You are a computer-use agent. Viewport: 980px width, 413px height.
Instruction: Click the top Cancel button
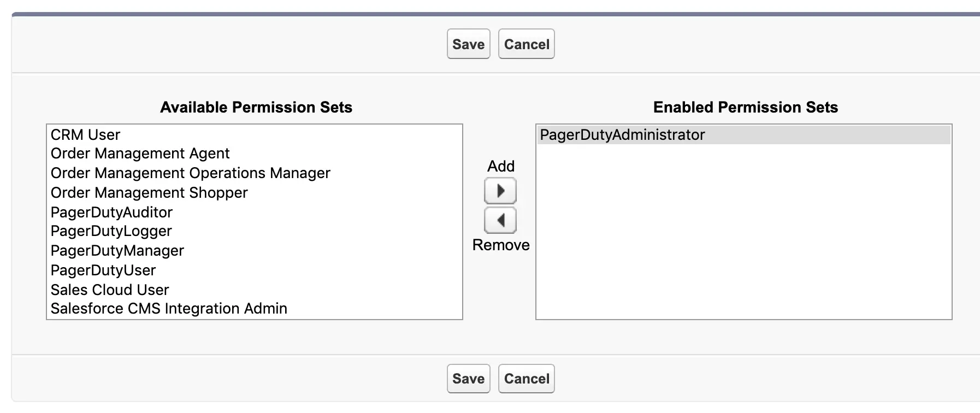527,44
